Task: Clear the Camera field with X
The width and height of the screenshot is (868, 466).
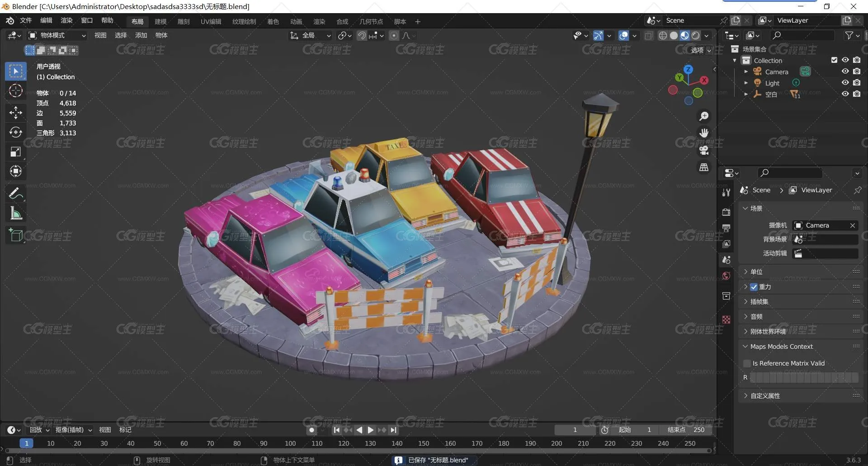Action: 852,225
